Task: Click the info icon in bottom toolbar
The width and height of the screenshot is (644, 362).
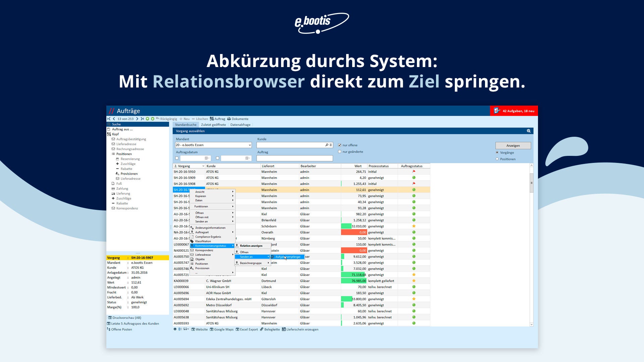Action: (175, 329)
